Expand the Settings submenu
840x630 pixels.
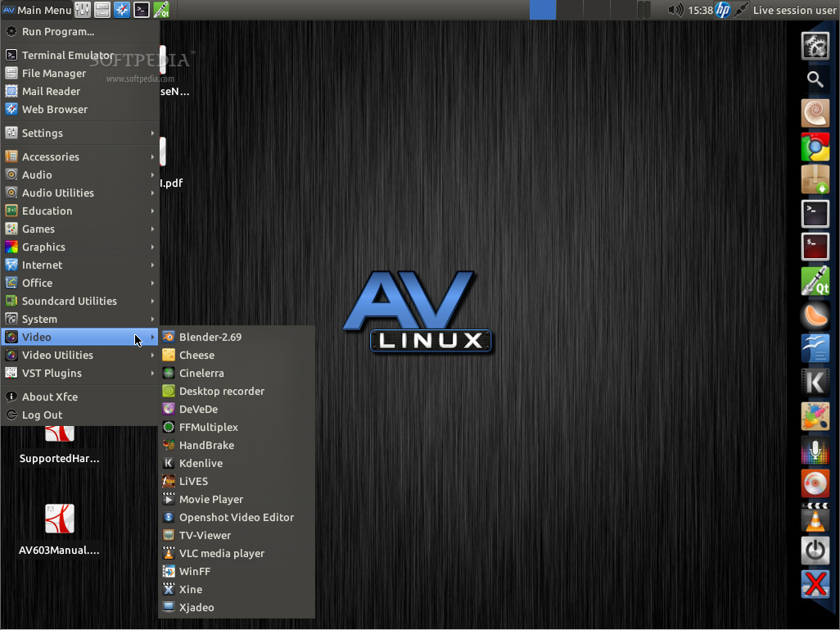pyautogui.click(x=80, y=133)
